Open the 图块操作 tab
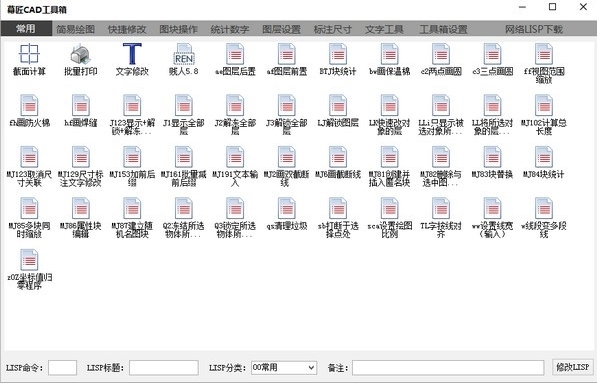This screenshot has height=383, width=597. 178,29
